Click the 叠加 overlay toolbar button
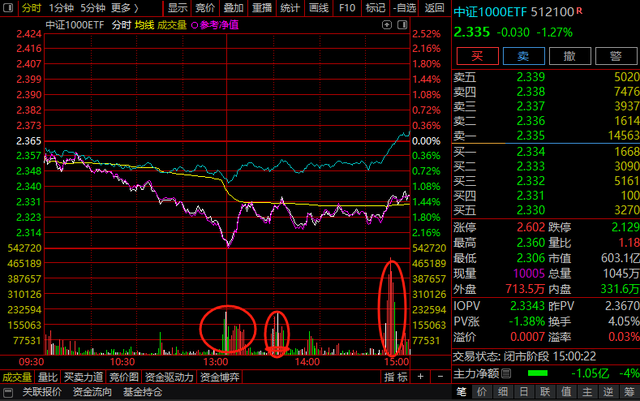The width and height of the screenshot is (640, 401). (233, 8)
